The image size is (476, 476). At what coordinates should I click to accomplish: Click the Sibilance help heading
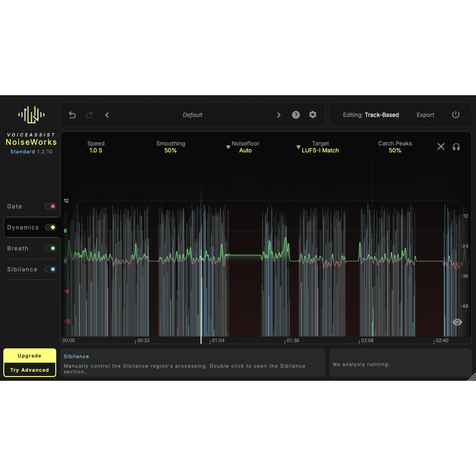76,357
